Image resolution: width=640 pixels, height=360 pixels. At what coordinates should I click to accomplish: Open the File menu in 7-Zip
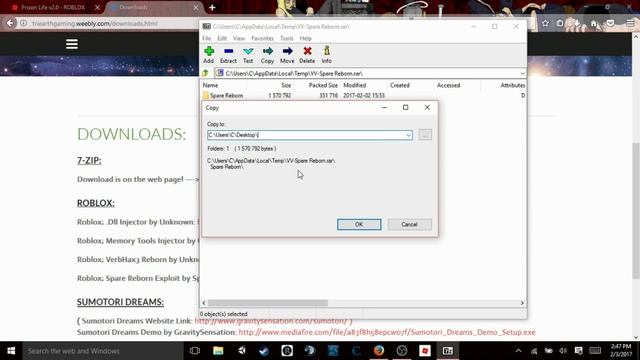click(x=207, y=38)
